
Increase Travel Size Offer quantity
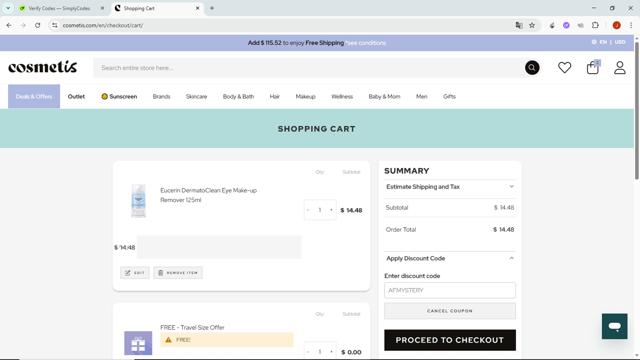(x=331, y=352)
